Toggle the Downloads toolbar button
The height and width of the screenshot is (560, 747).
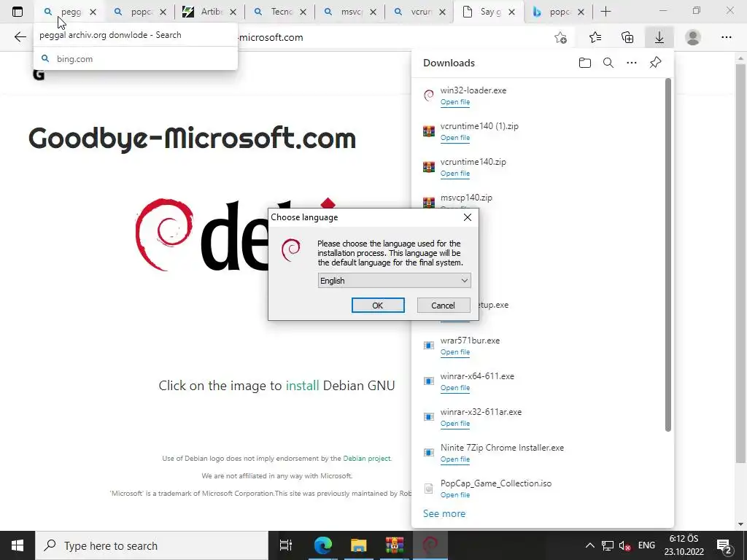(x=659, y=37)
